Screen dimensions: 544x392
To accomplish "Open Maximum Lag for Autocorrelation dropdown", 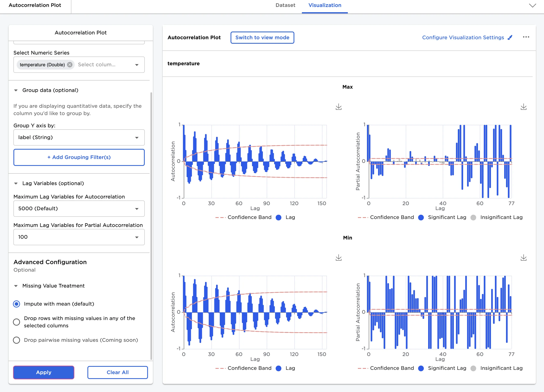I will click(79, 208).
